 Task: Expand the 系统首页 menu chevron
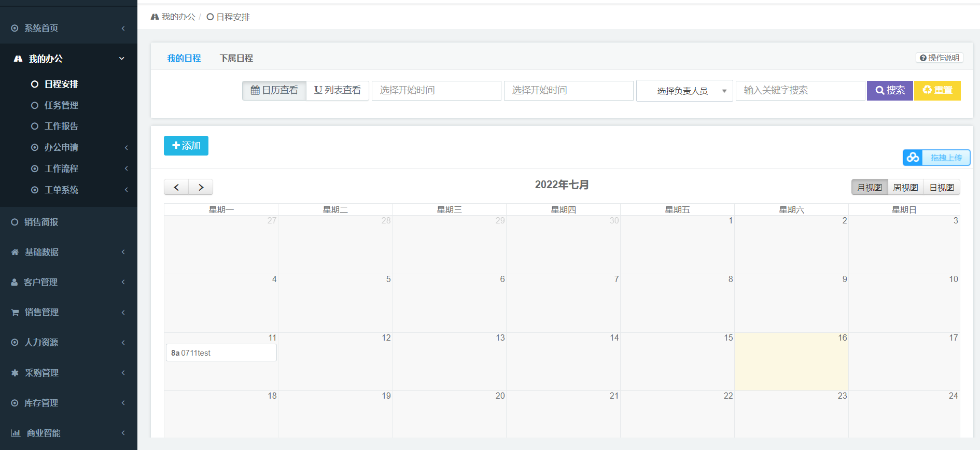click(123, 28)
